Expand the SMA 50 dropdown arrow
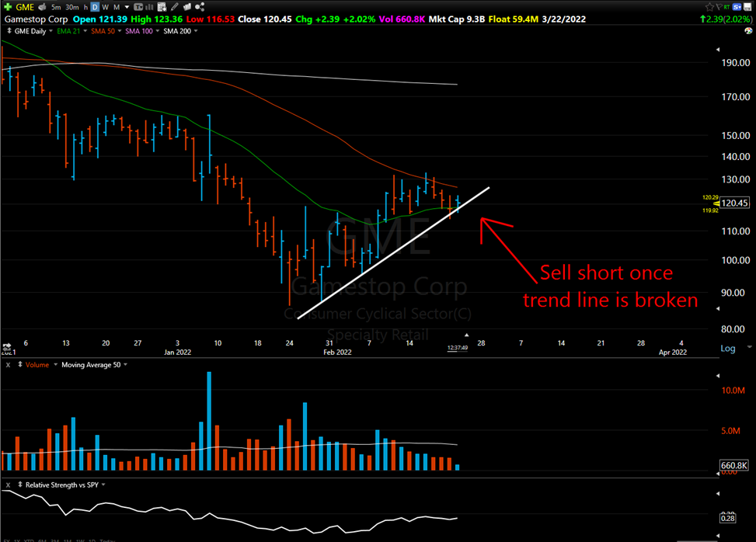 coord(120,30)
